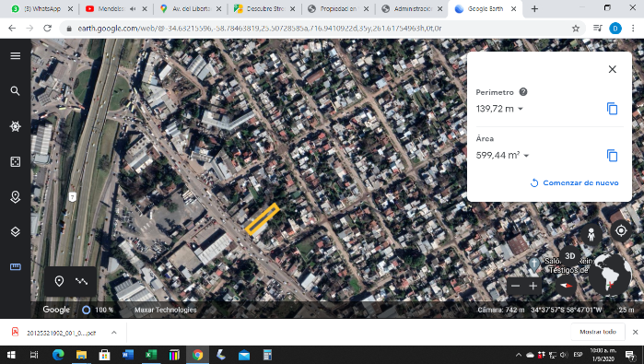Open Projects pin icon in sidebar
Image resolution: width=644 pixels, height=364 pixels.
click(x=15, y=197)
